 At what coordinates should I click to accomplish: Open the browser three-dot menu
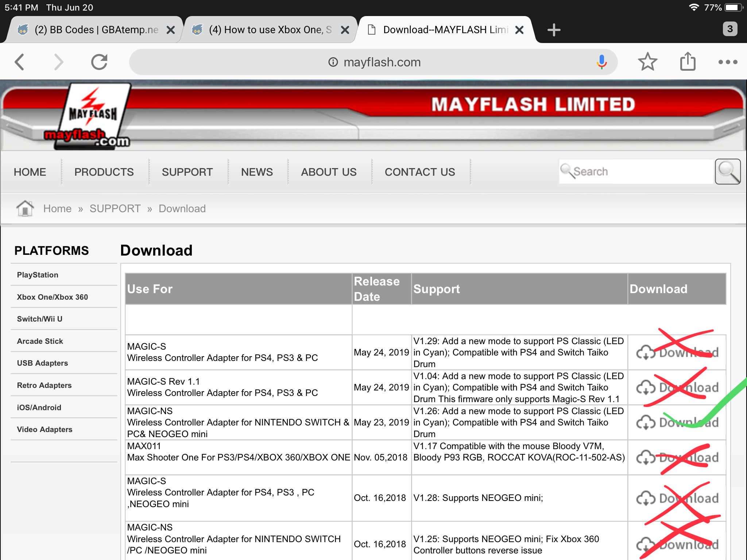point(728,62)
